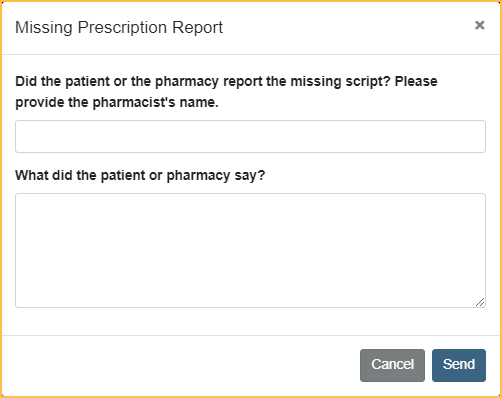Image resolution: width=502 pixels, height=398 pixels.
Task: Grab the textarea resize handle
Action: coord(480,302)
